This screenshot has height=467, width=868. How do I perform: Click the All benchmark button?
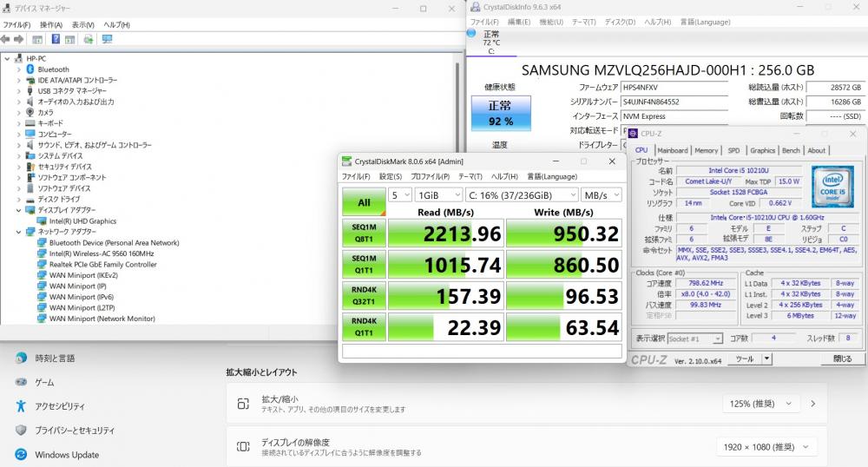[x=364, y=202]
